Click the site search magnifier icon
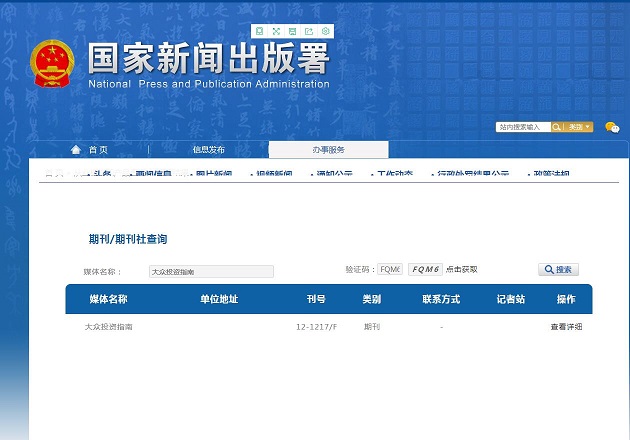The height and width of the screenshot is (440, 630). (x=557, y=127)
